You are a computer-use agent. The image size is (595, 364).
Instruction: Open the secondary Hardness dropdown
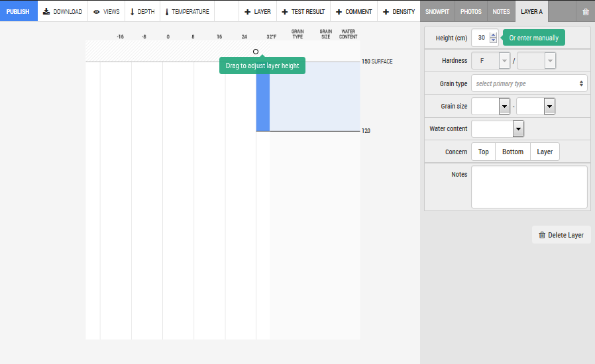coord(537,61)
